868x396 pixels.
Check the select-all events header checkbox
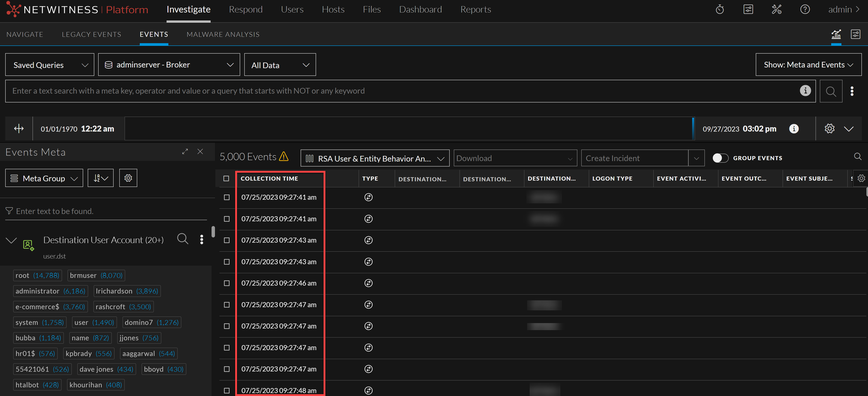tap(226, 179)
